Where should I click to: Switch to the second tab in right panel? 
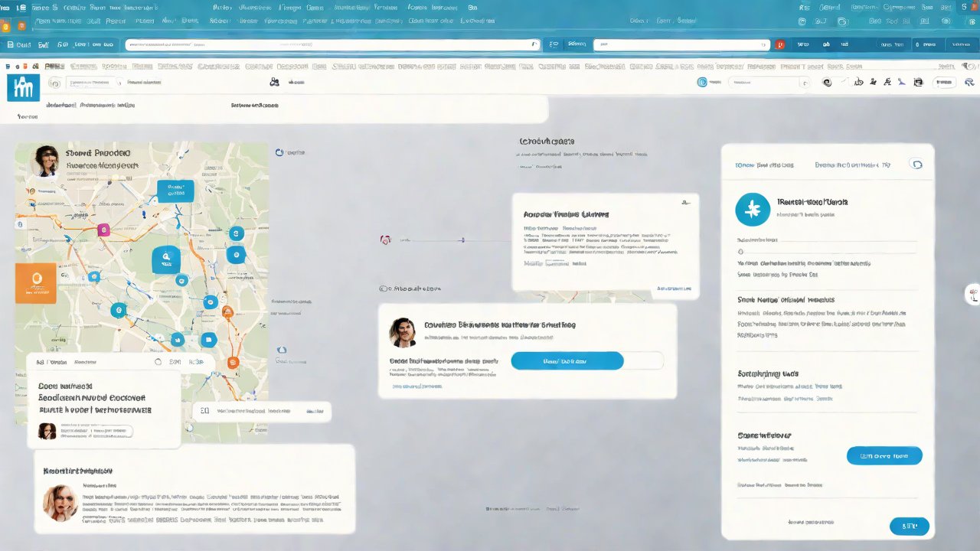[852, 165]
